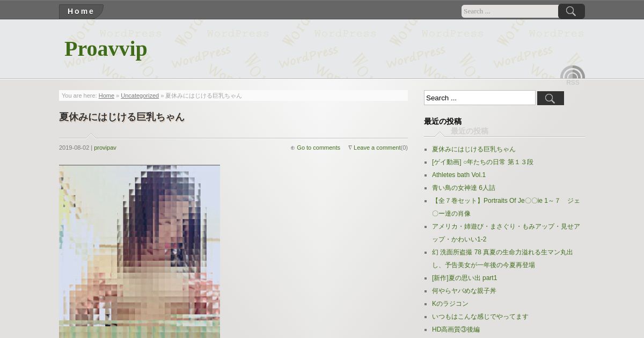Screen dimensions: 644x338
Task: Open recent post 何やらヤバめな親子丼
Action: (464, 291)
